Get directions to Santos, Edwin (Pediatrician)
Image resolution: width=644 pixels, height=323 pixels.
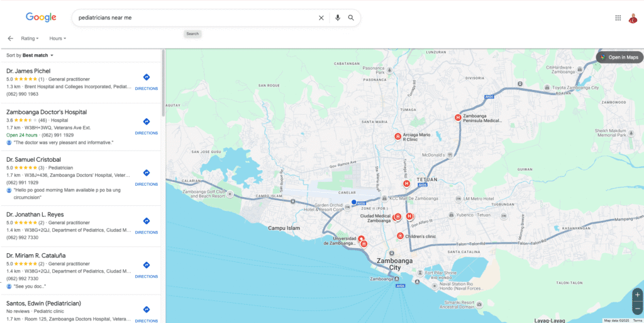click(146, 314)
